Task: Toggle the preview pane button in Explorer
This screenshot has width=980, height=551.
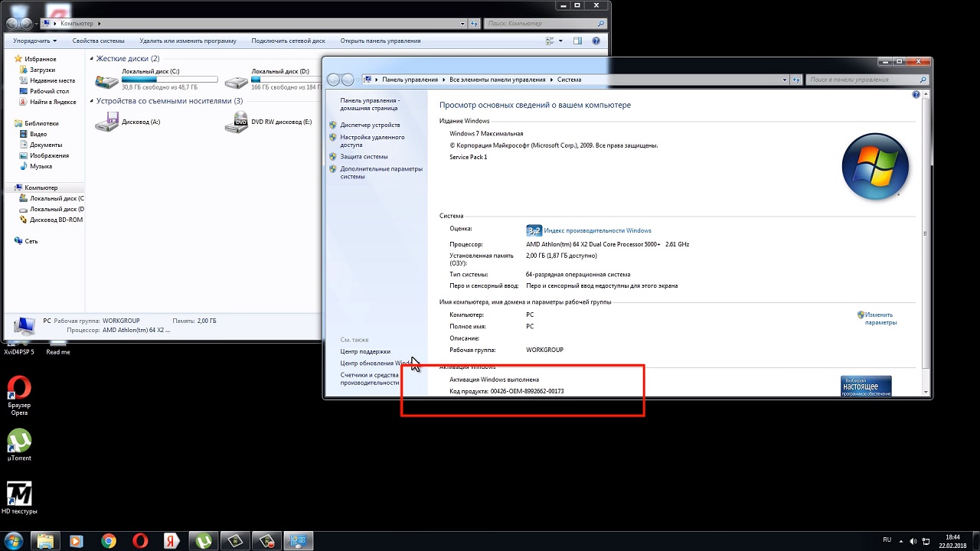Action: click(x=578, y=41)
